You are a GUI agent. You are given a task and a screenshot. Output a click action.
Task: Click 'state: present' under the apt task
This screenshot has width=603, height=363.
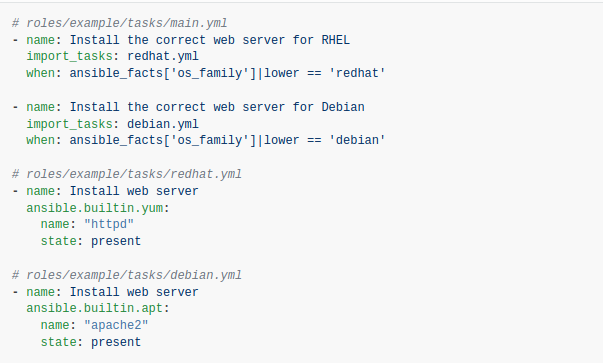pyautogui.click(x=91, y=342)
